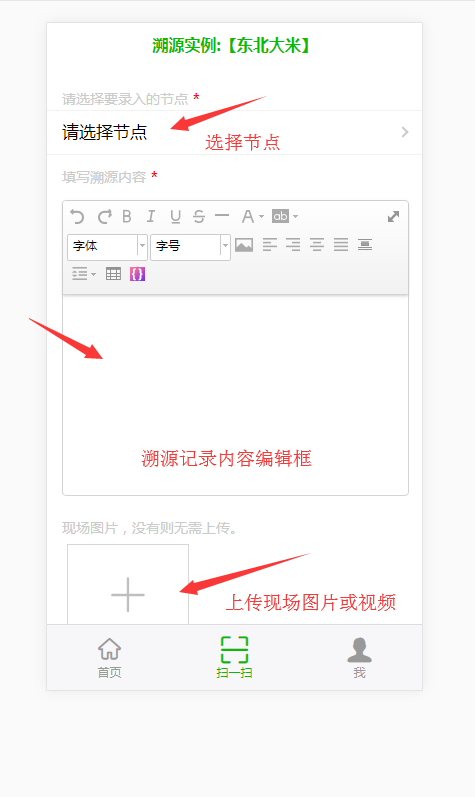
Task: Open the 字体 font dropdown
Action: (107, 247)
